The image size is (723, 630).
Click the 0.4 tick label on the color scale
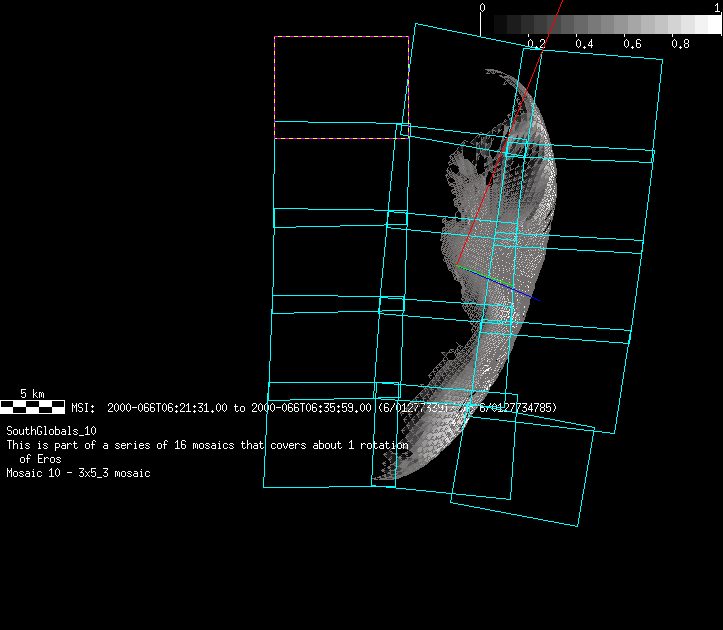(x=584, y=44)
